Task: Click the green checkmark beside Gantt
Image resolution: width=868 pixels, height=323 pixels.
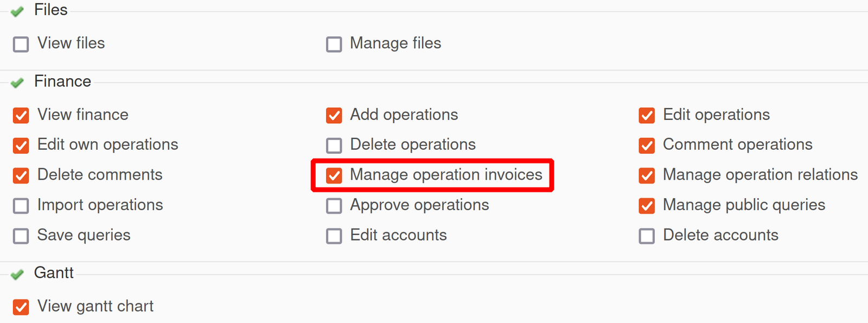Action: pyautogui.click(x=16, y=274)
